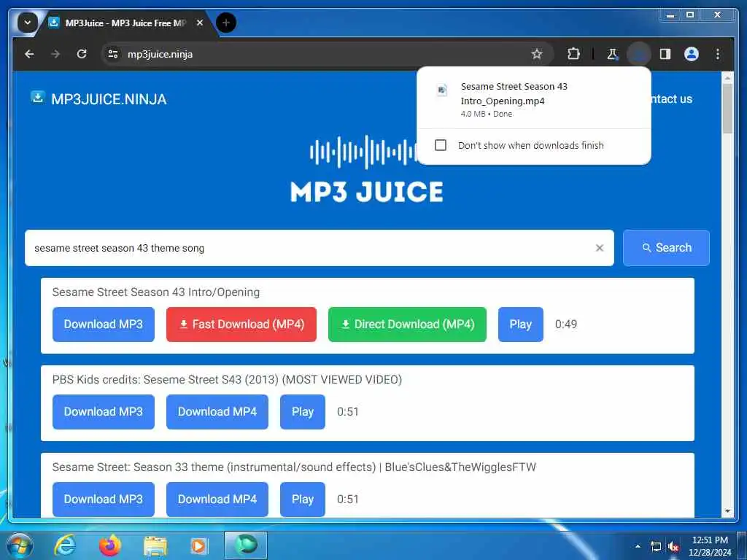Click the red Fast Download (MP4) button

241,324
